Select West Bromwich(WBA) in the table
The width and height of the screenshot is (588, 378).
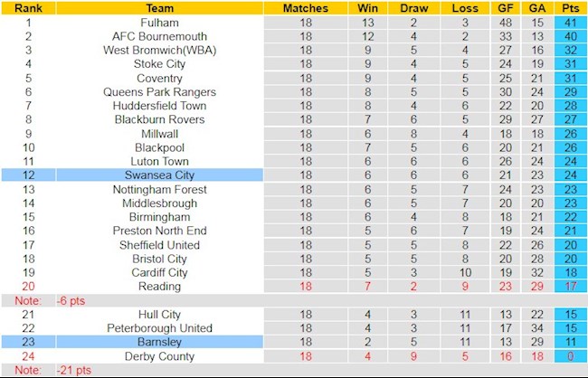click(160, 50)
